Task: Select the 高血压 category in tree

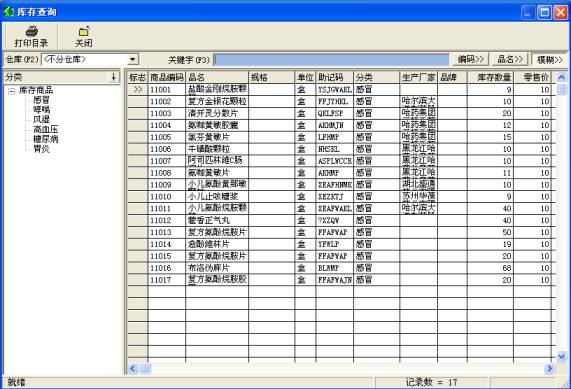Action: 45,129
